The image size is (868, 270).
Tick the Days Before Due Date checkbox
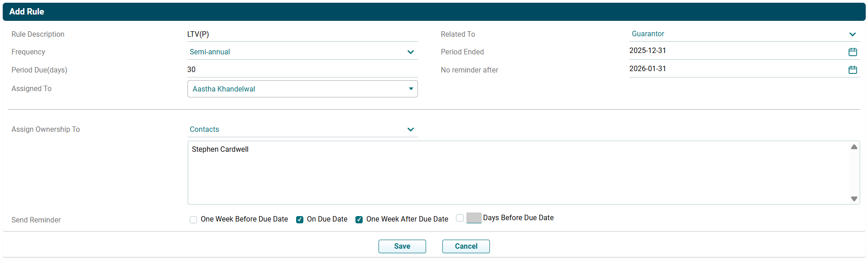click(460, 218)
